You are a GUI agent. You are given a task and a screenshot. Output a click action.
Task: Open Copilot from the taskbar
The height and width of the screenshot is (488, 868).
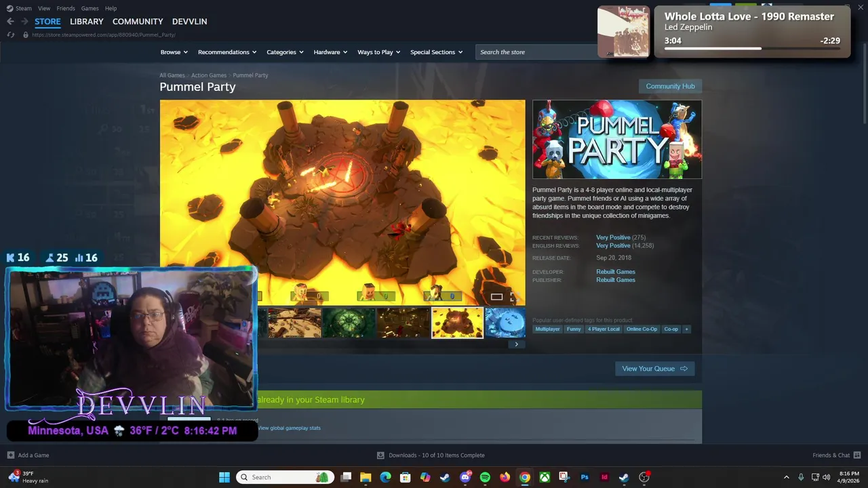click(x=425, y=477)
